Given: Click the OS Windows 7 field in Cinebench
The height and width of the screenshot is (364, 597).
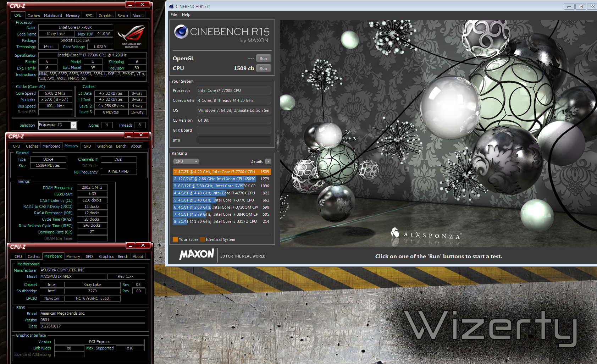Looking at the screenshot, I should [x=234, y=110].
